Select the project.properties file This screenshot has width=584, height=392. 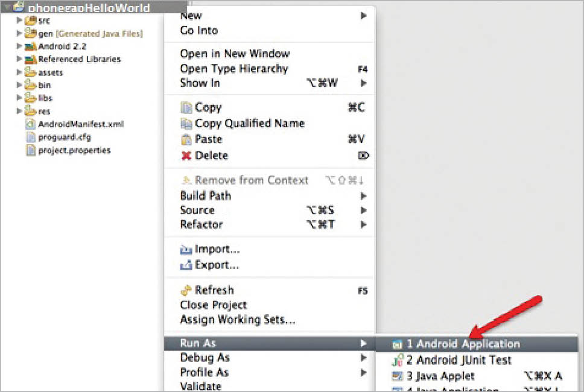(x=74, y=150)
